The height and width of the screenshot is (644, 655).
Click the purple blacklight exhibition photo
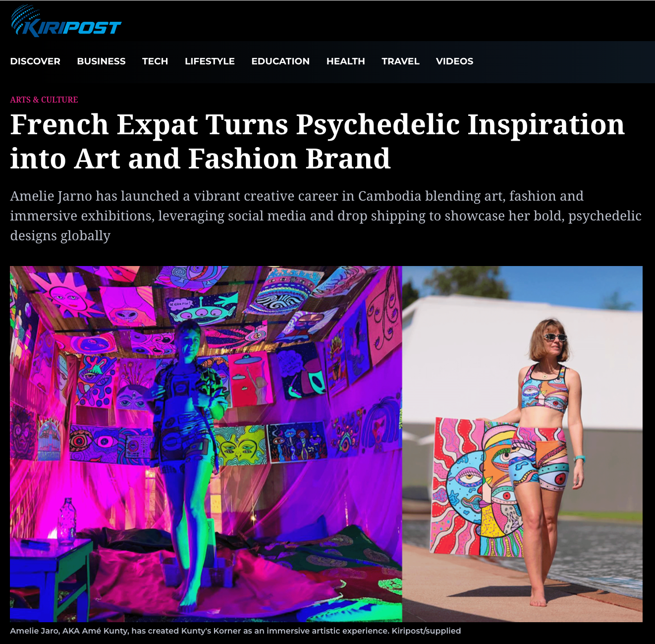[206, 444]
